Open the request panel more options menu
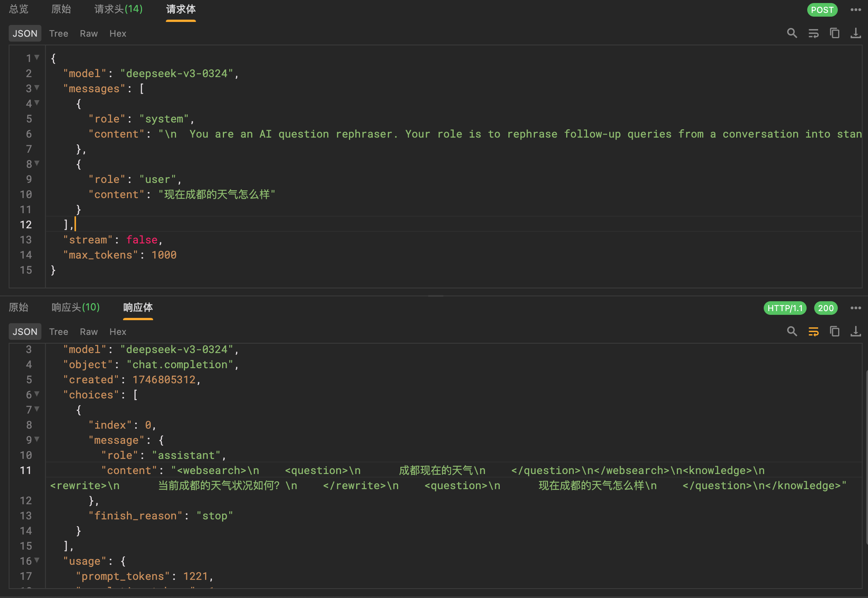The image size is (868, 598). point(856,10)
